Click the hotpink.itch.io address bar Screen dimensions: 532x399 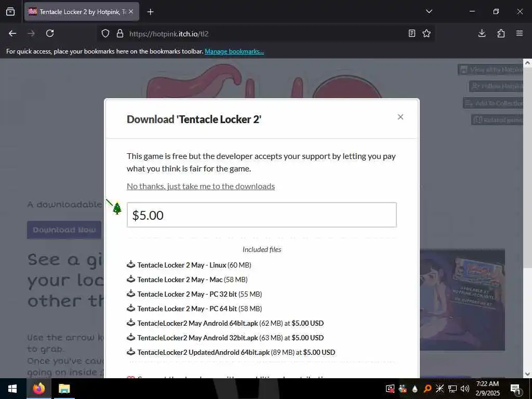point(264,34)
